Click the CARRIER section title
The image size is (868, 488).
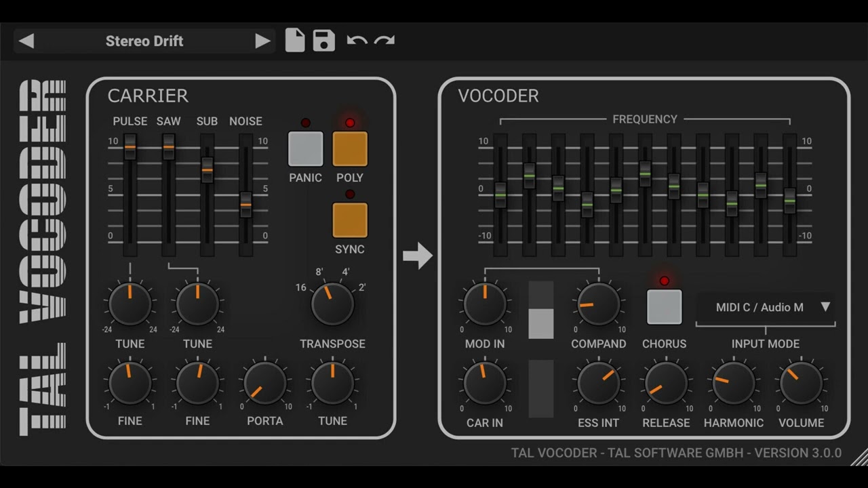(148, 96)
